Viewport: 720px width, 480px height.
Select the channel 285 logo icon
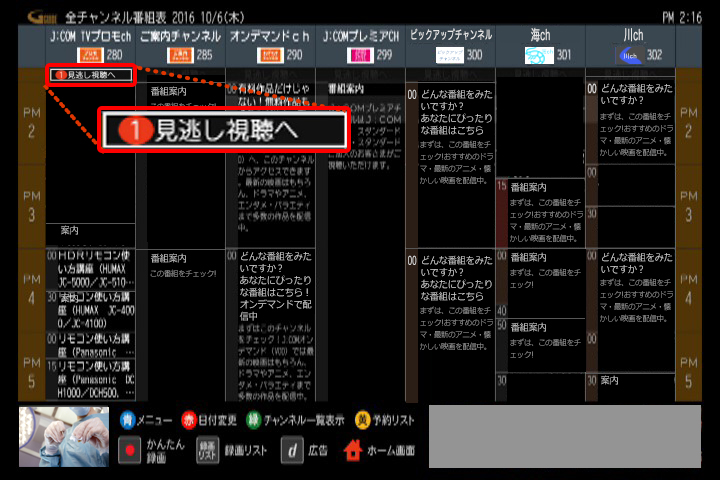180,55
